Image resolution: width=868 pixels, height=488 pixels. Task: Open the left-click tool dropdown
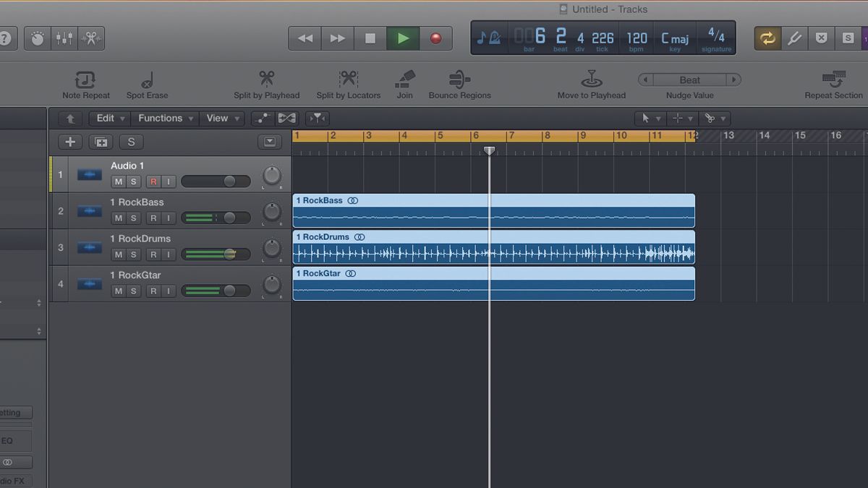click(x=649, y=118)
